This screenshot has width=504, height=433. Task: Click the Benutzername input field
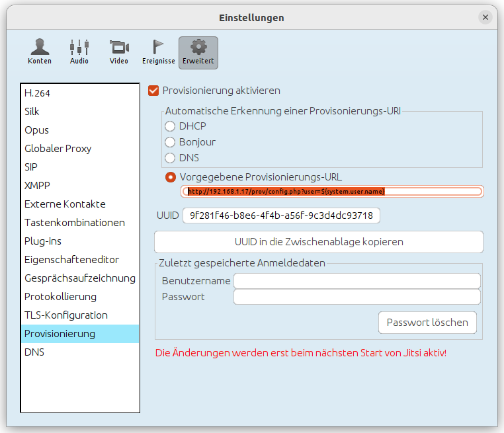(x=357, y=281)
